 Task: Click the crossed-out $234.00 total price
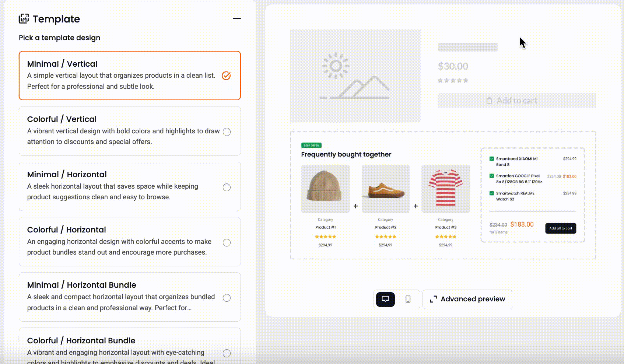498,225
